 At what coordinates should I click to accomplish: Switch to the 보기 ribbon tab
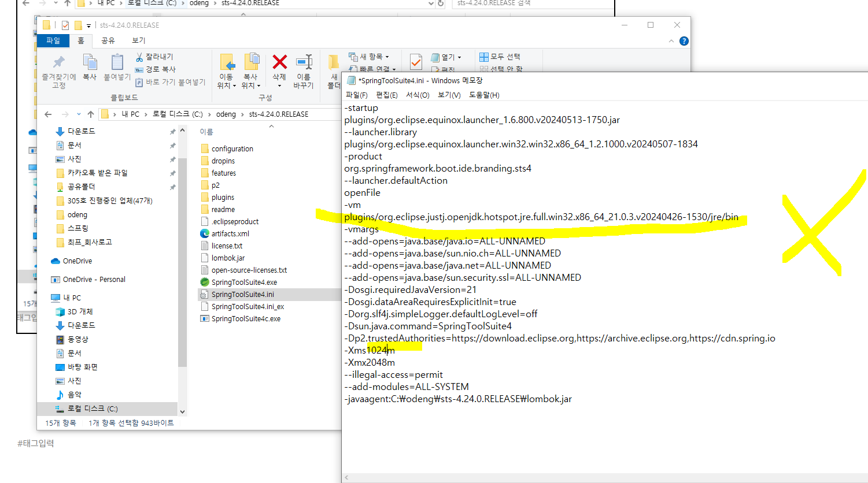[x=139, y=40]
